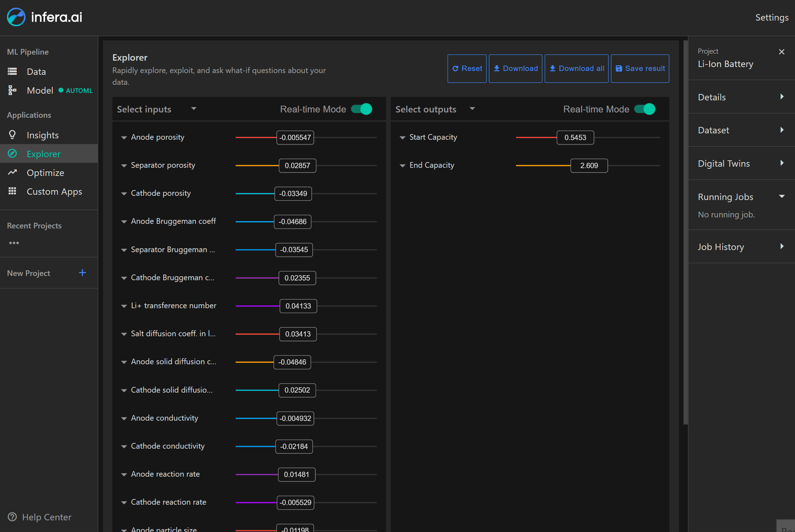Click the Save result button

pos(640,68)
